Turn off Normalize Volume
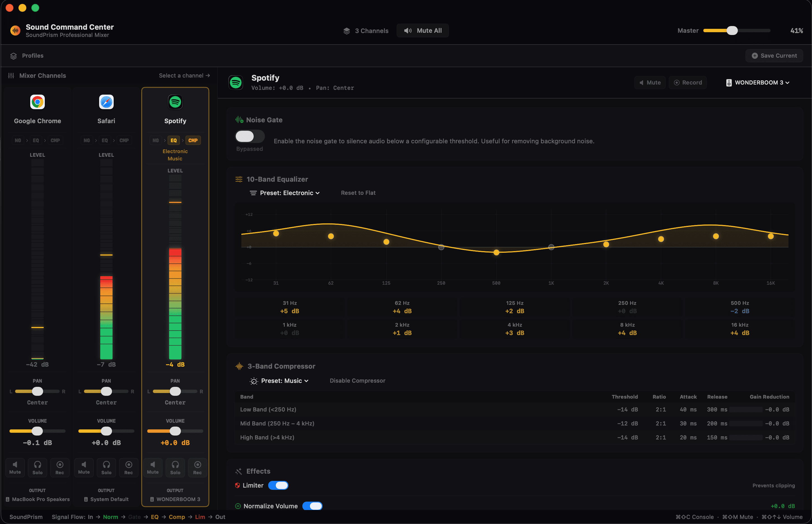This screenshot has height=524, width=812. coord(313,506)
